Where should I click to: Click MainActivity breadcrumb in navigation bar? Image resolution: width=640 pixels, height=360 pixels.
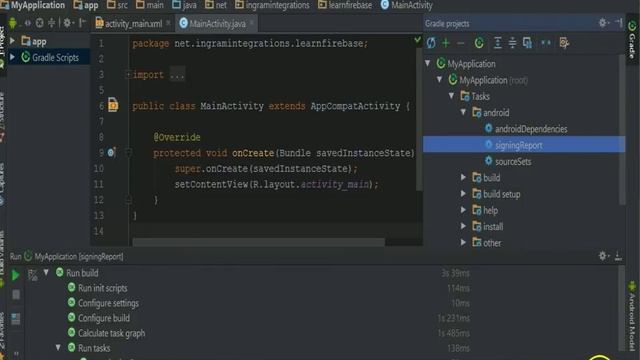click(411, 5)
